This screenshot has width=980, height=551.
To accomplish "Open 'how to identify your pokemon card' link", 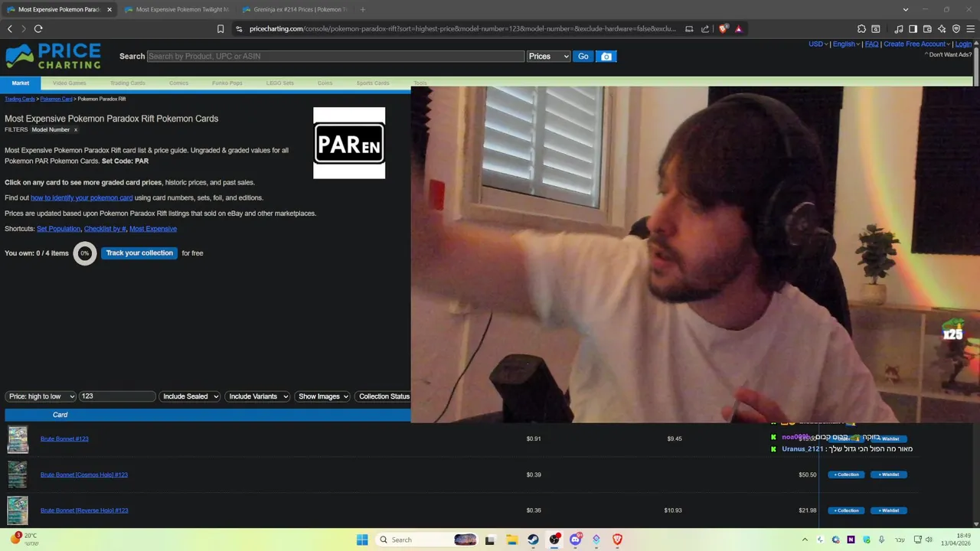I will pos(82,198).
